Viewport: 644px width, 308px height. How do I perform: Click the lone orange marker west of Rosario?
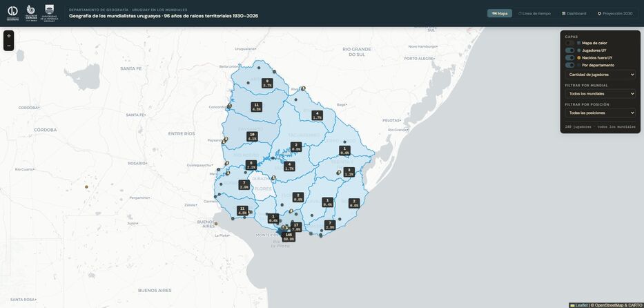pyautogui.click(x=86, y=187)
